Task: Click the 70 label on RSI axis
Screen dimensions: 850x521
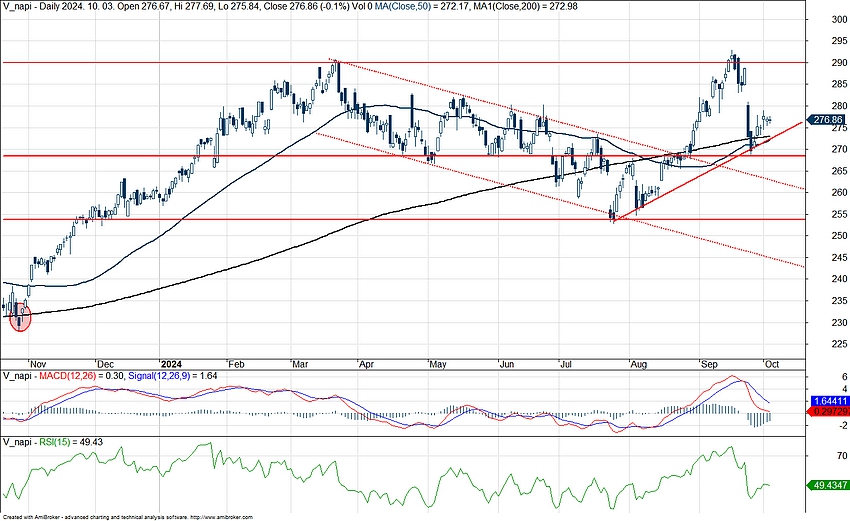Action: [842, 456]
